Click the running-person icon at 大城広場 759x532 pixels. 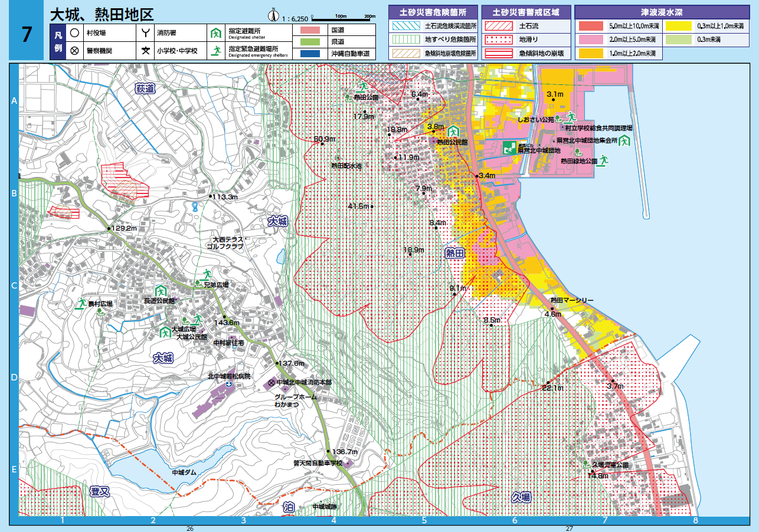coord(198,321)
